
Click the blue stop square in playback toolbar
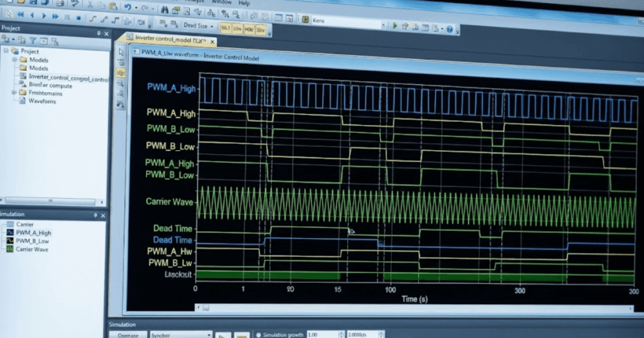[x=78, y=18]
